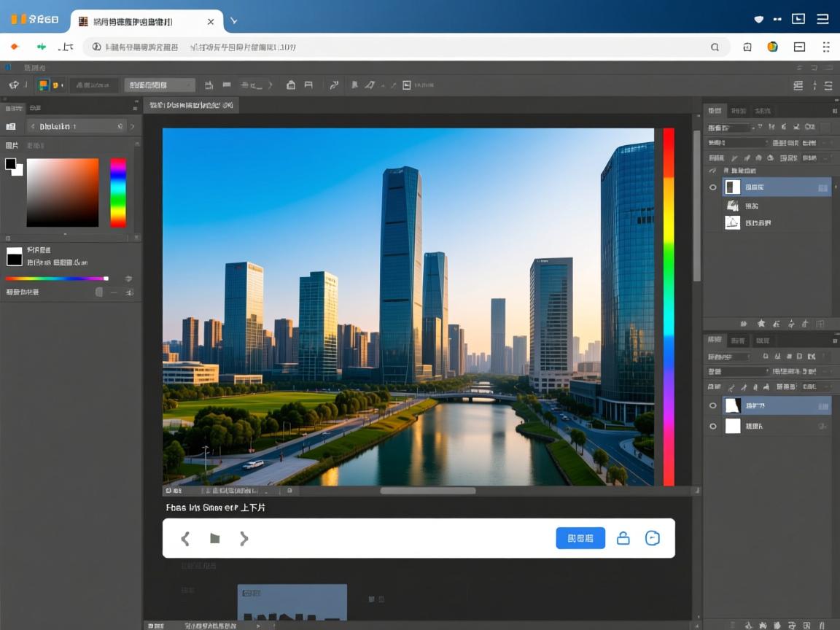
Task: Toggle visibility of the selected lower panel layer
Action: point(713,405)
